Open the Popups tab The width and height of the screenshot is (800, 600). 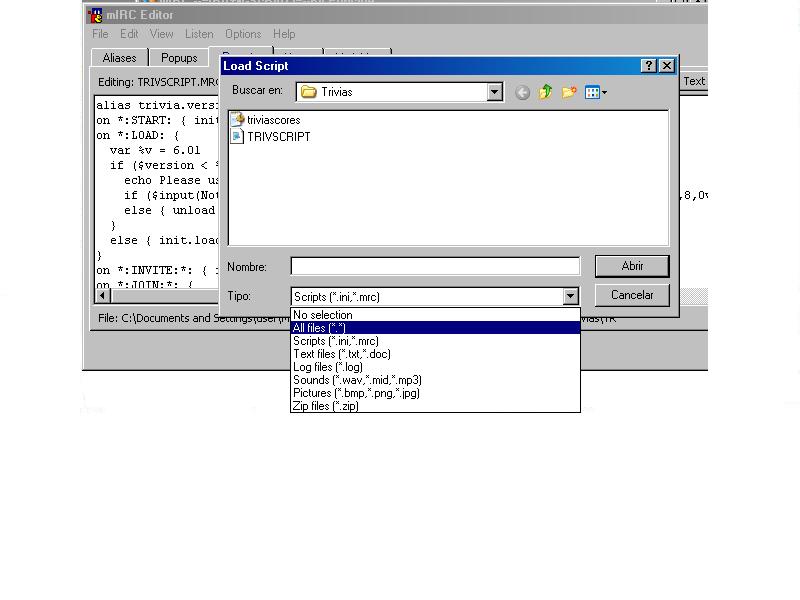tap(179, 58)
